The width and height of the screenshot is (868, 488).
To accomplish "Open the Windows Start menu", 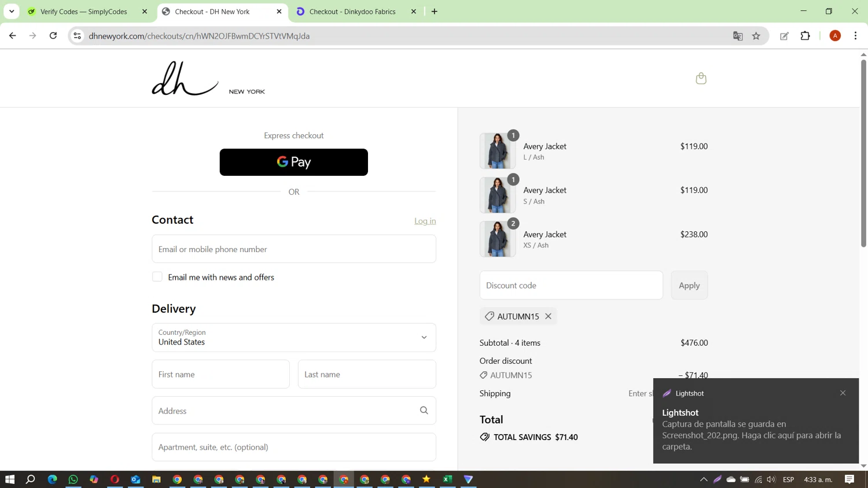I will (x=10, y=479).
